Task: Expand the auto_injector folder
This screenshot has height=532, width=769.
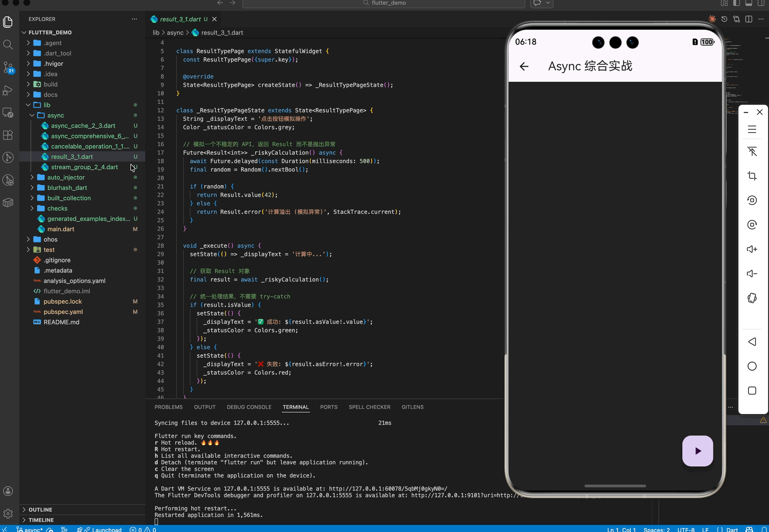Action: tap(82, 177)
